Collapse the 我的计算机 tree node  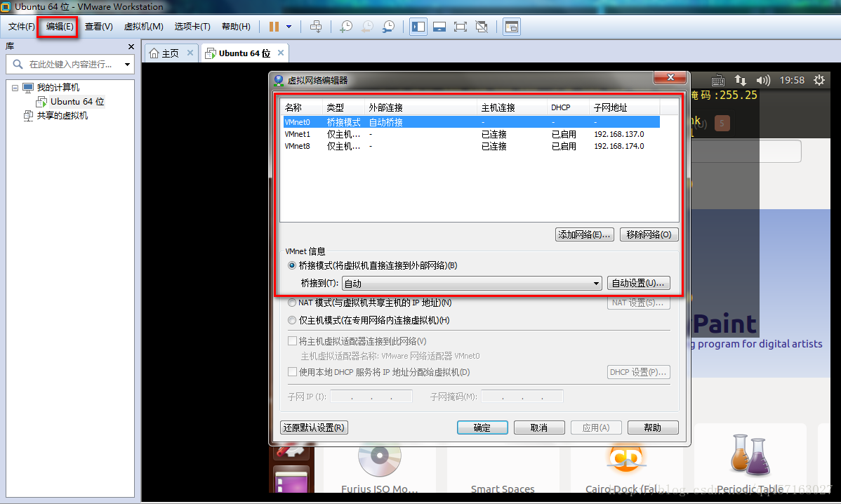coord(15,88)
